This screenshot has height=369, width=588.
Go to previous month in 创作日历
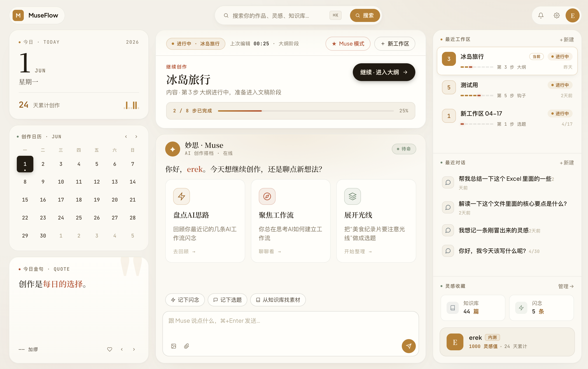point(126,136)
